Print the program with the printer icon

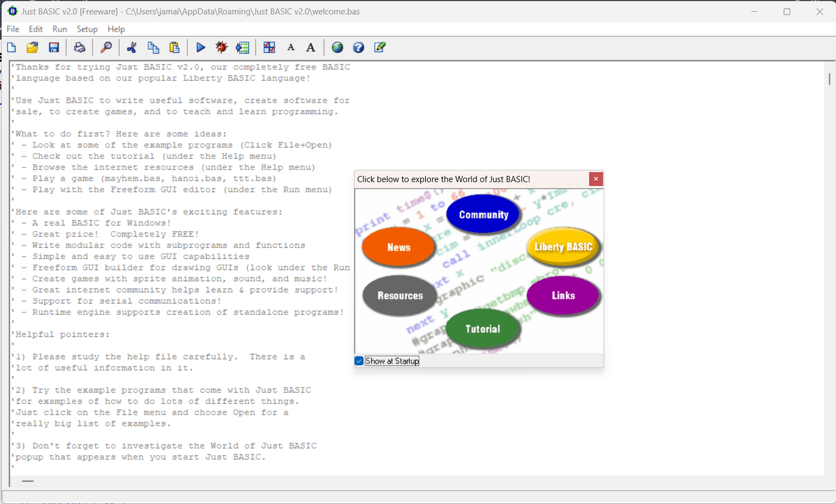[x=80, y=47]
